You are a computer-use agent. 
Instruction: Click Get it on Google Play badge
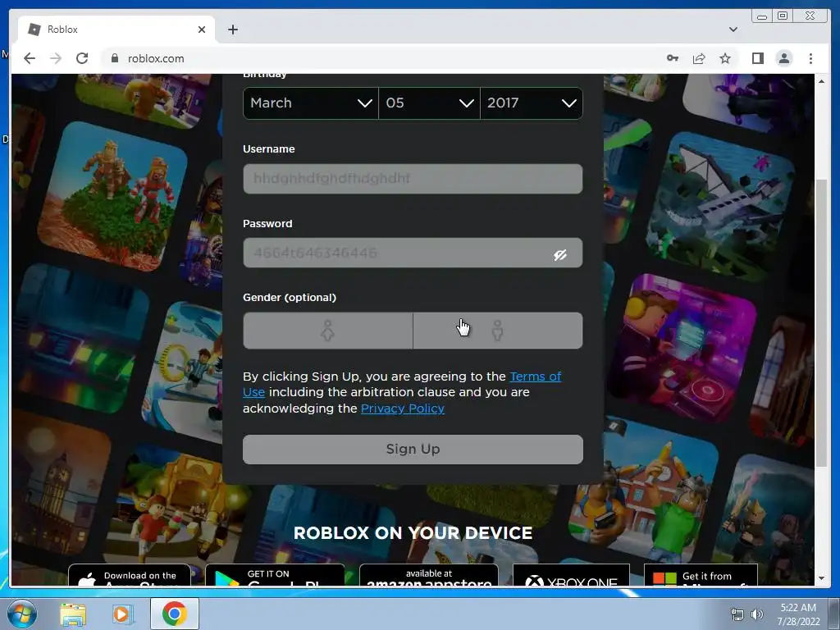pyautogui.click(x=275, y=575)
